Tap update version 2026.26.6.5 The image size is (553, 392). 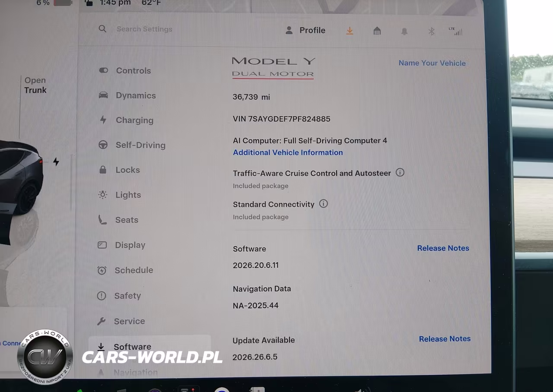[255, 357]
